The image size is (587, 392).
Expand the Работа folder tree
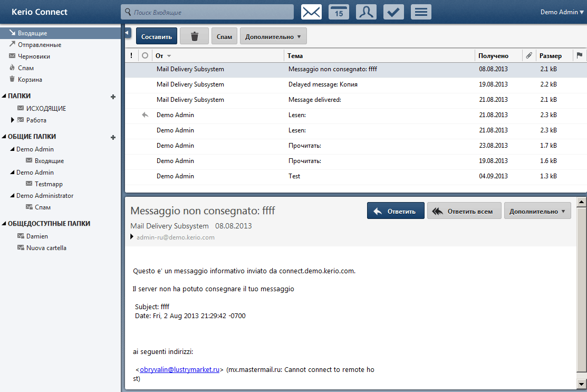pyautogui.click(x=12, y=120)
